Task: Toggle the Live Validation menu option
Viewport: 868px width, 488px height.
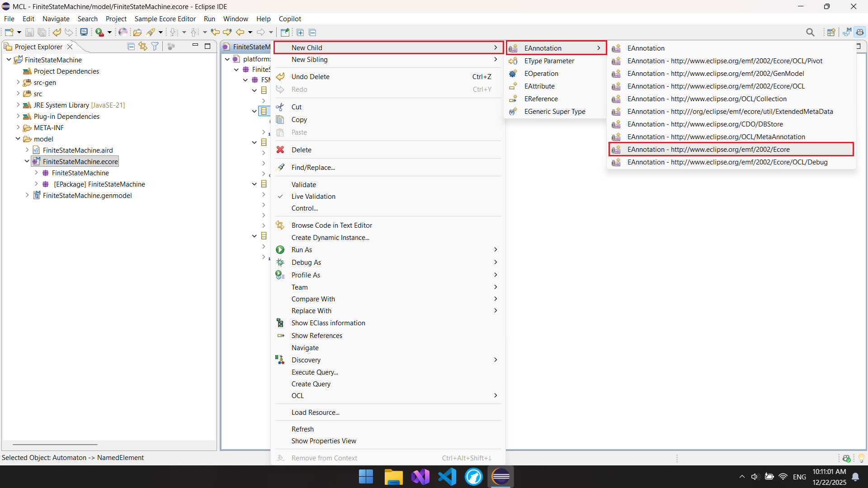Action: pyautogui.click(x=313, y=197)
